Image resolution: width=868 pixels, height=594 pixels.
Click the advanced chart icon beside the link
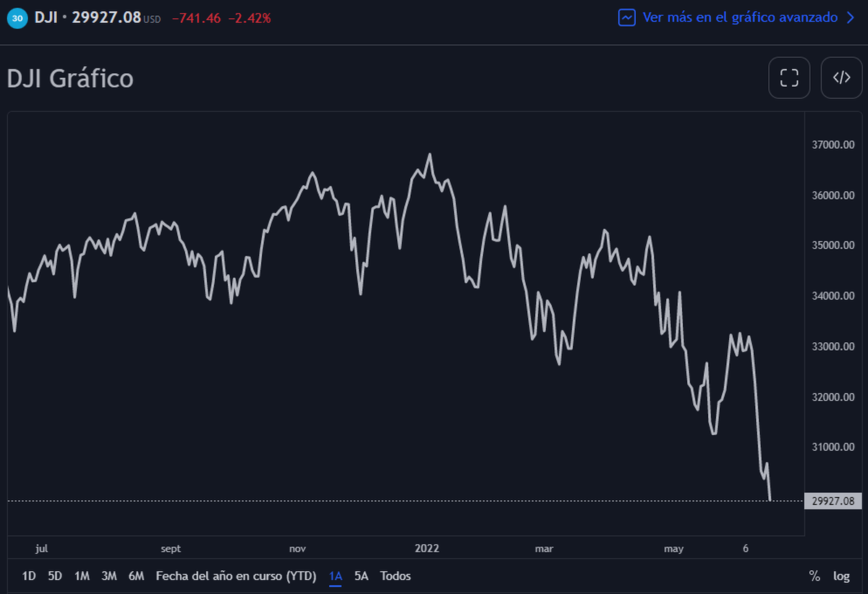click(x=627, y=17)
